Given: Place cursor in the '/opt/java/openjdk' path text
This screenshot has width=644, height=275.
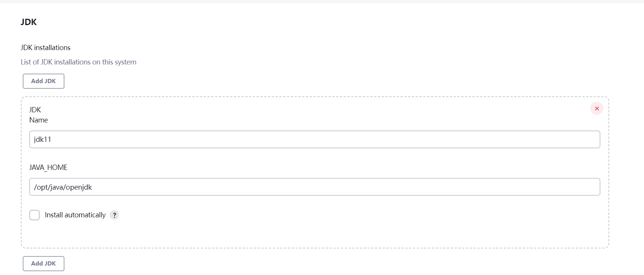Looking at the screenshot, I should (63, 187).
